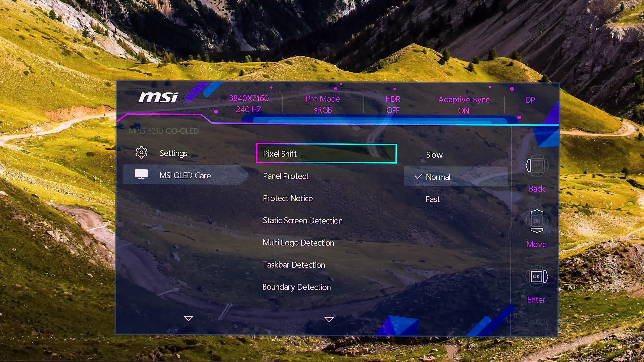644x362 pixels.
Task: Click the Move joystick icon
Action: pos(537,221)
